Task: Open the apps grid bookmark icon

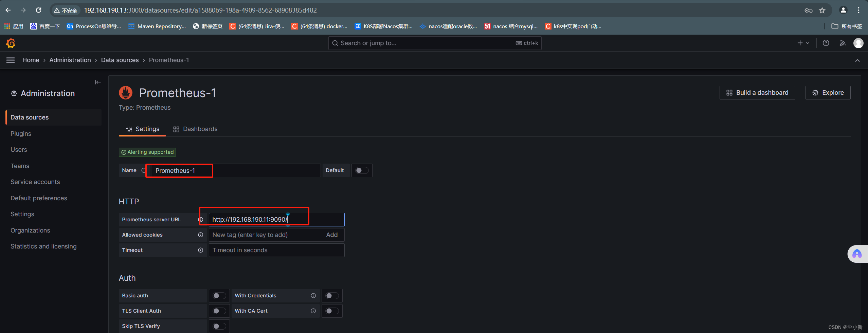Action: (7, 26)
